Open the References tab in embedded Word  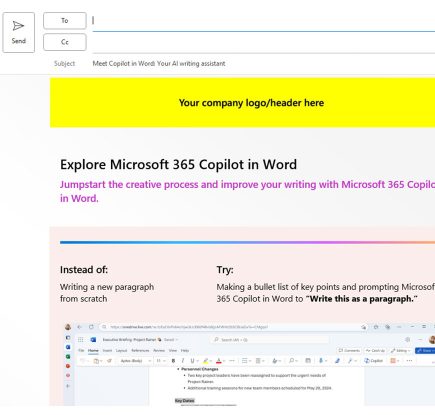point(140,350)
